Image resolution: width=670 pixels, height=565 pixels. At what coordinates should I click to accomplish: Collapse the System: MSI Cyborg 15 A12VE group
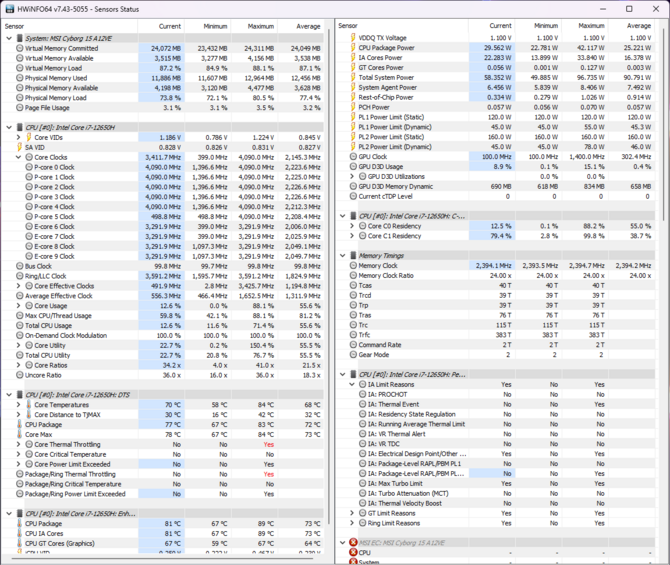click(9, 38)
